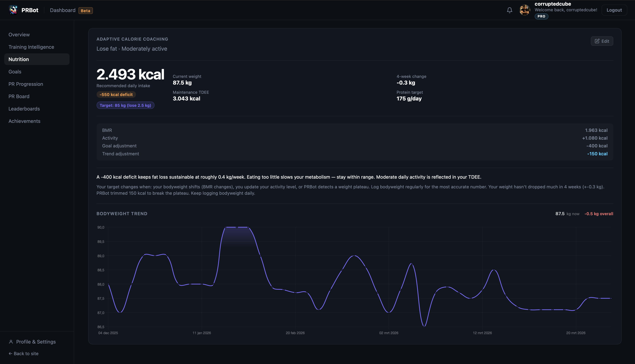
Task: Log out with the Logout button
Action: [614, 10]
